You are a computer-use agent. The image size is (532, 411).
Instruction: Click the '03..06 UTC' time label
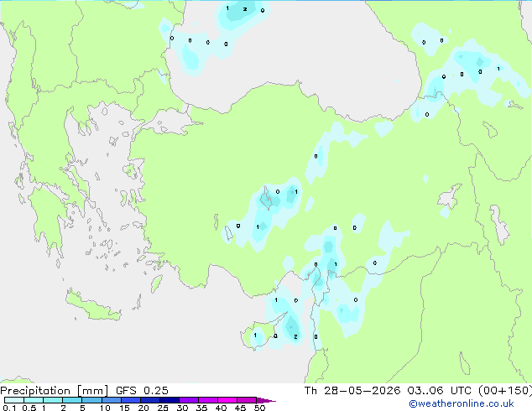point(440,391)
